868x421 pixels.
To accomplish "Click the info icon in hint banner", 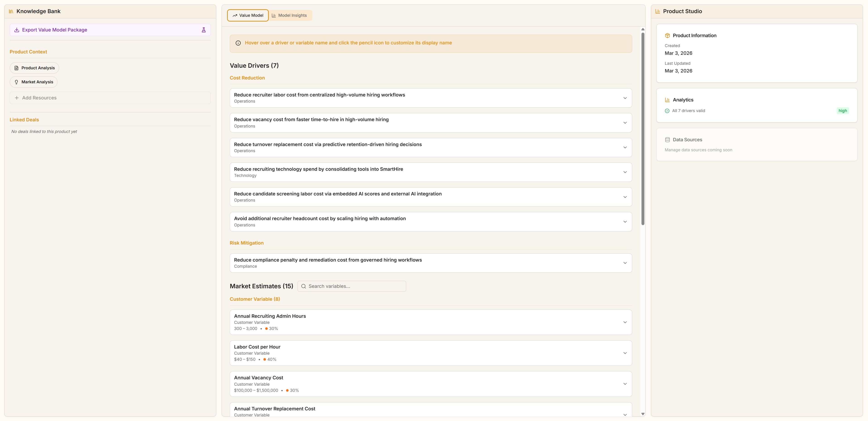I will click(238, 43).
